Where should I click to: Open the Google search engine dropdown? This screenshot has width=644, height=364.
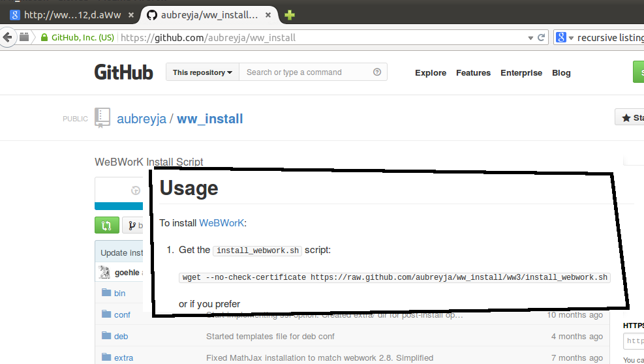564,37
